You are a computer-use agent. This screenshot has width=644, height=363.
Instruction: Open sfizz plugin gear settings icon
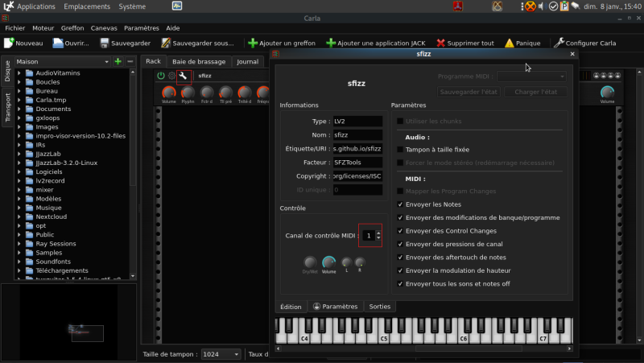(x=171, y=76)
